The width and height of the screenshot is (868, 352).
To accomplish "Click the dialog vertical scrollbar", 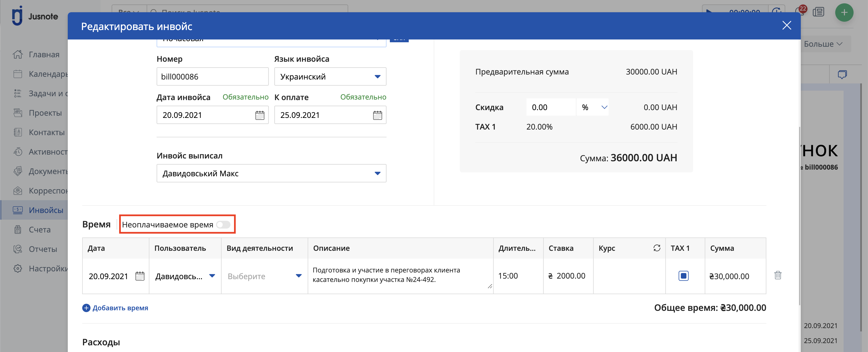I will point(799,216).
